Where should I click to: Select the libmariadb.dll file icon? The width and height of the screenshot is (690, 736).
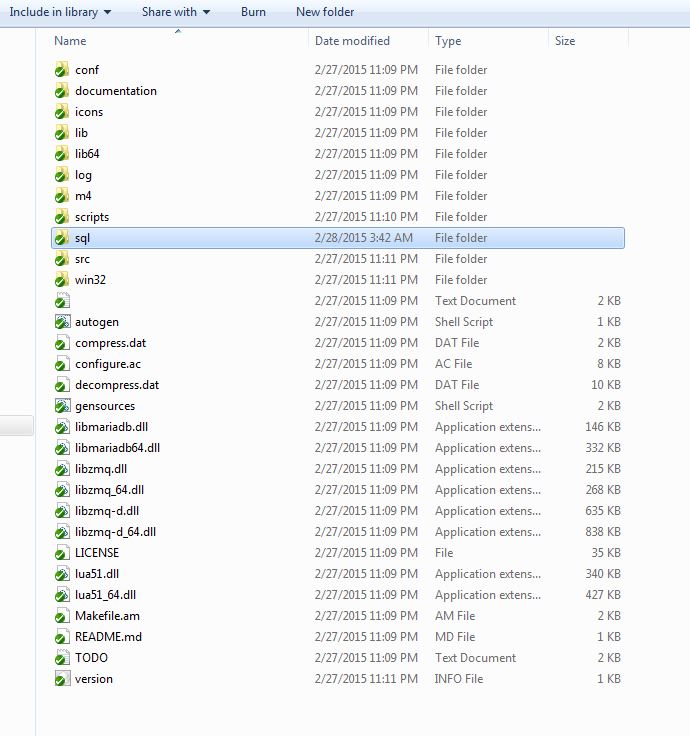(61, 427)
